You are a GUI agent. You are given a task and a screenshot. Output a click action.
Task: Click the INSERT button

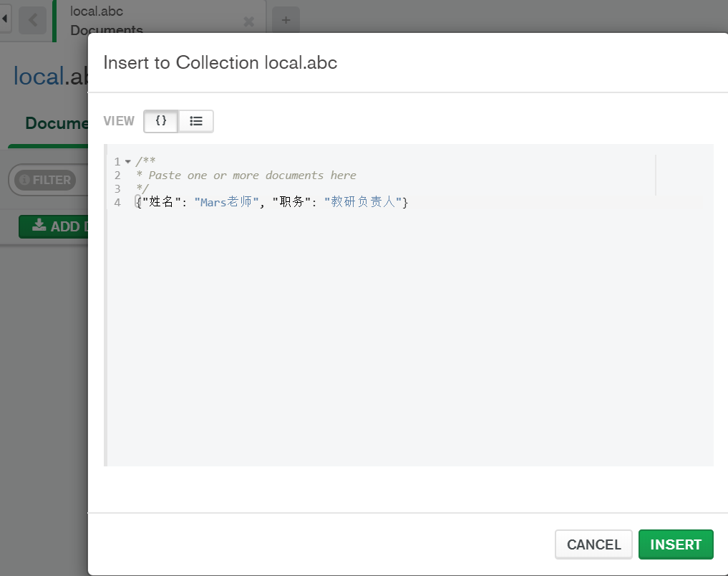pos(676,544)
